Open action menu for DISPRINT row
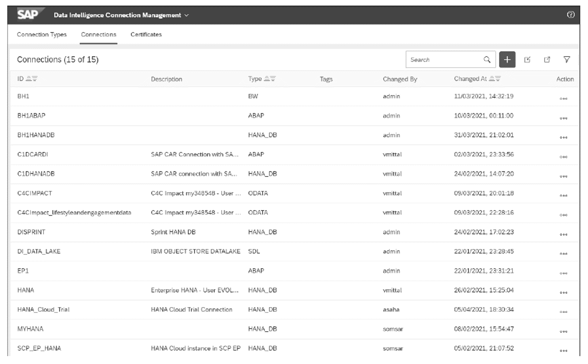Viewport: 588px width, 364px height. click(563, 234)
